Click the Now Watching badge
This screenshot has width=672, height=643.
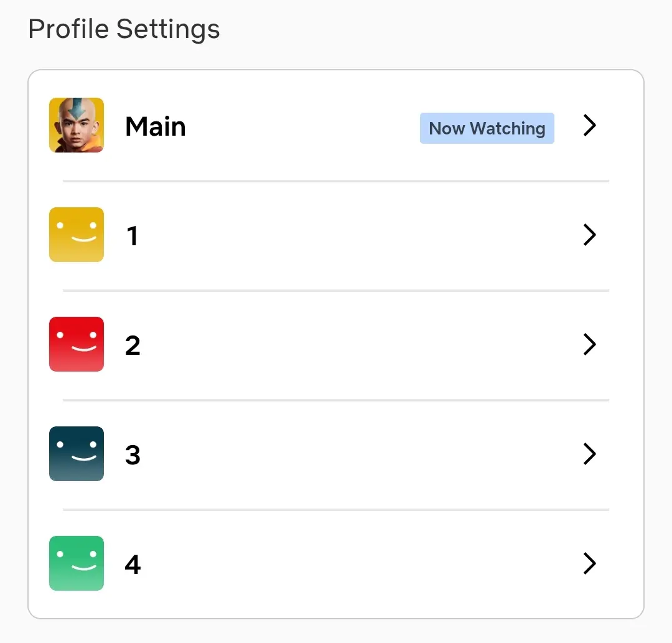(x=487, y=128)
